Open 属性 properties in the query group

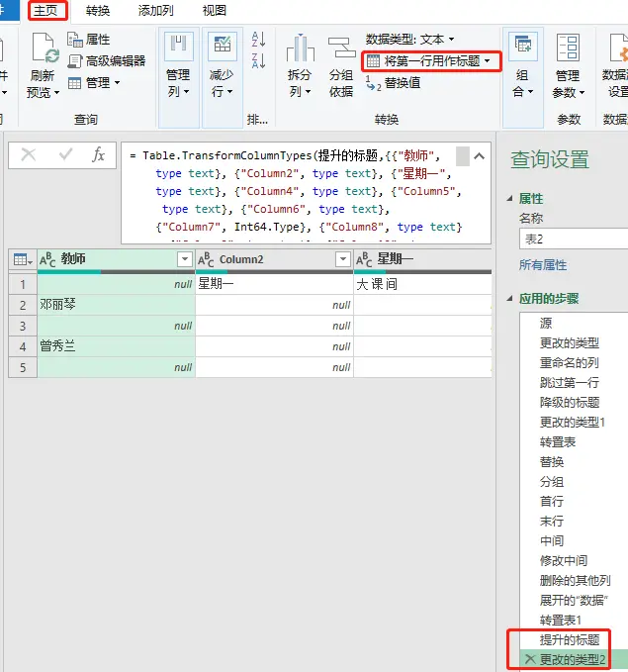coord(88,40)
